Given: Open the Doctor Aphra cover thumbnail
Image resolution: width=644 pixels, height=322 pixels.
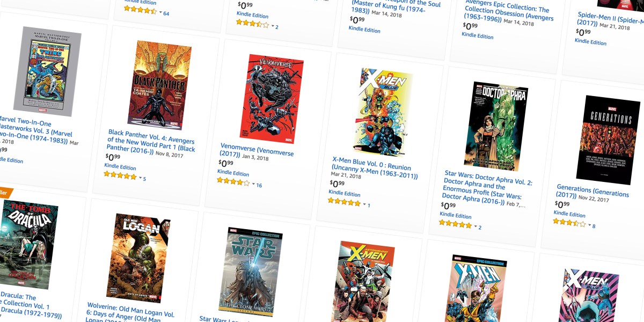Looking at the screenshot, I should (496, 126).
